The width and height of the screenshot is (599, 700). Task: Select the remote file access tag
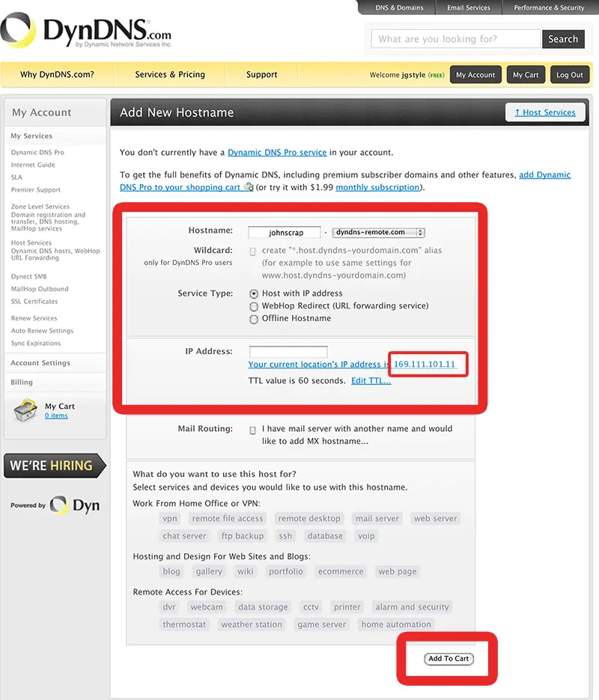pos(228,518)
